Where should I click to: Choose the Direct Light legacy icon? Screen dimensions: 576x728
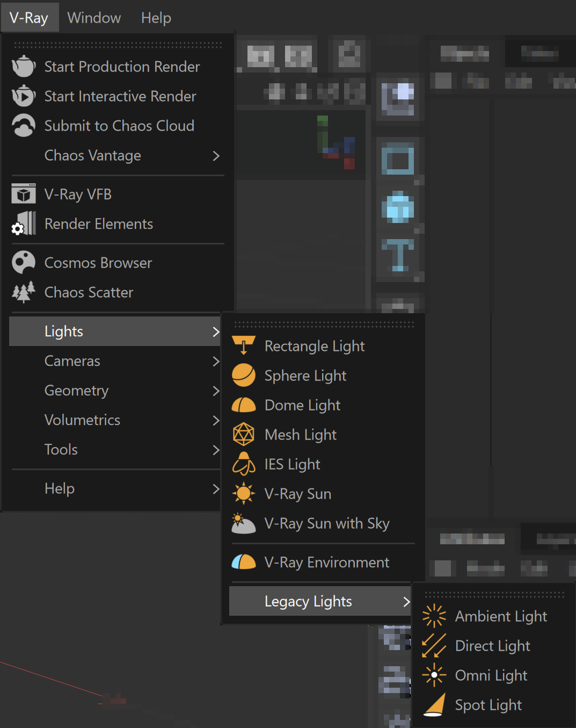[434, 646]
